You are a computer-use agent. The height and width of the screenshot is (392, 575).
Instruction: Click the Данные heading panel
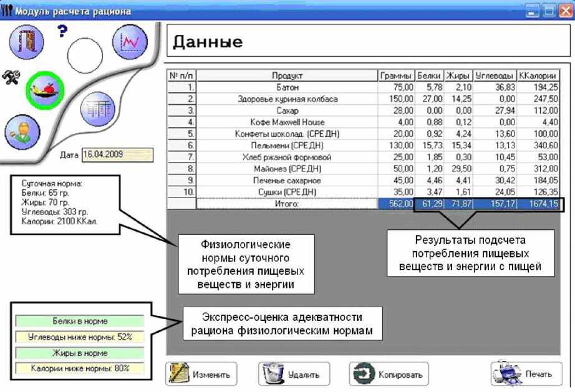pos(368,41)
